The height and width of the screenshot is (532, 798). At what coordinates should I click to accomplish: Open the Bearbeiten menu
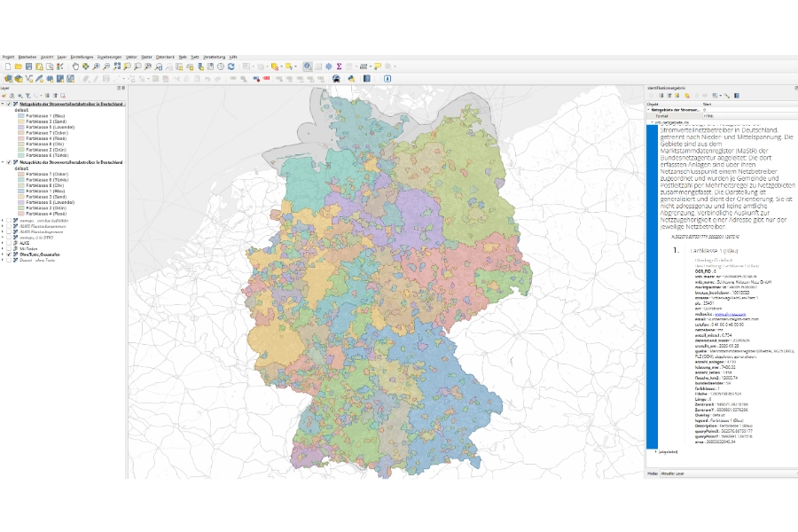point(27,57)
